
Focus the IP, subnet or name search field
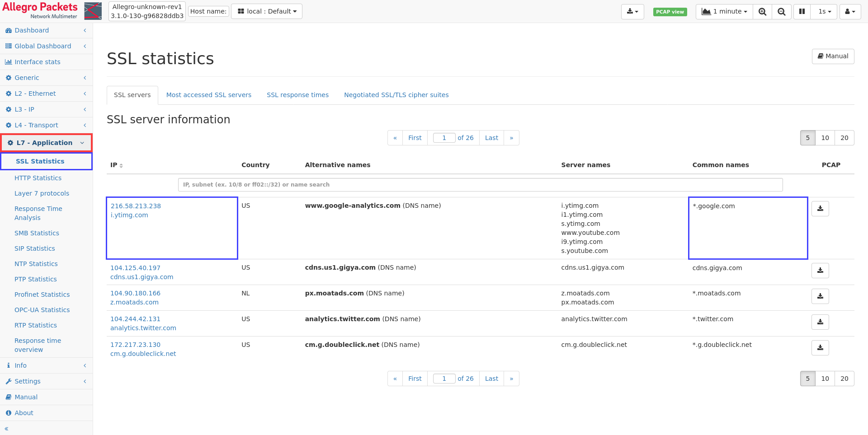[480, 185]
